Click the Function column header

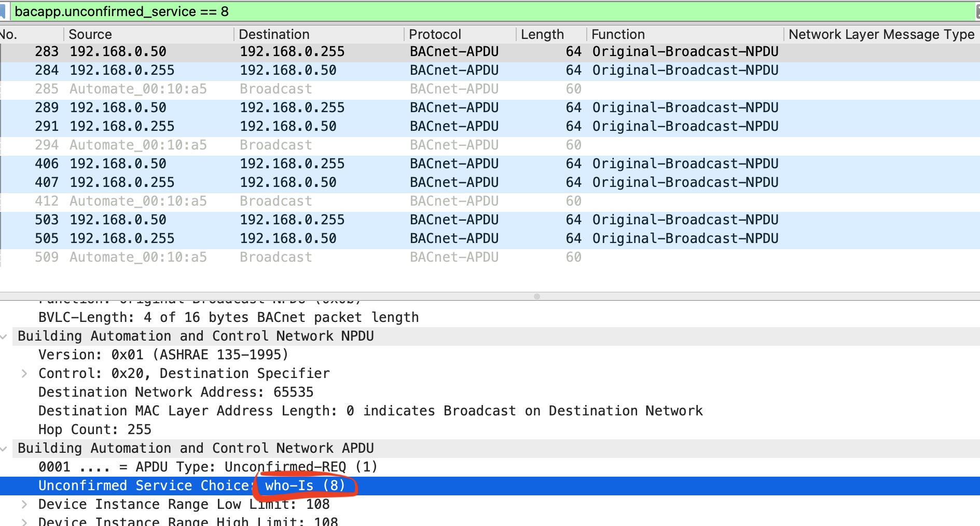tap(617, 34)
